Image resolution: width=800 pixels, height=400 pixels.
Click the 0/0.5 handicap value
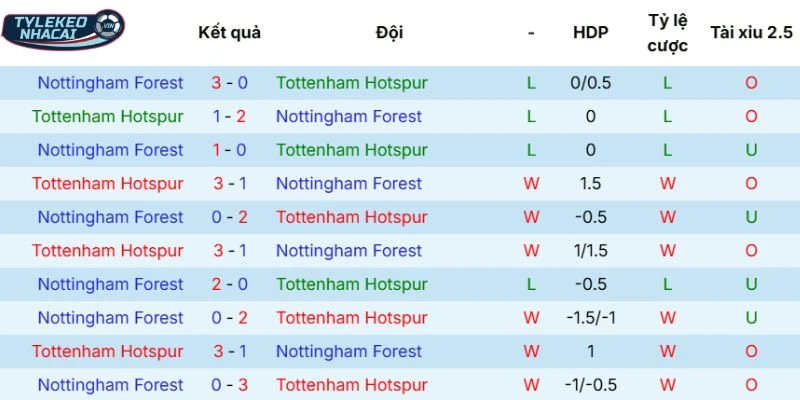coord(590,83)
